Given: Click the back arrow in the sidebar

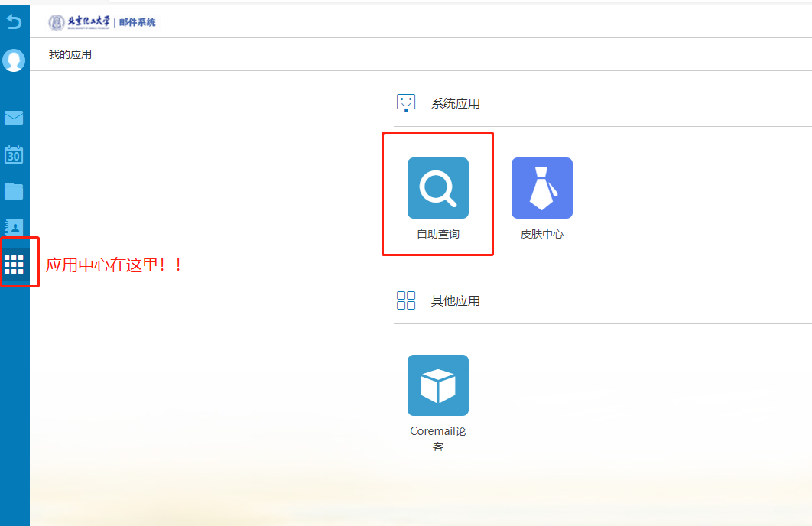Looking at the screenshot, I should pyautogui.click(x=14, y=22).
